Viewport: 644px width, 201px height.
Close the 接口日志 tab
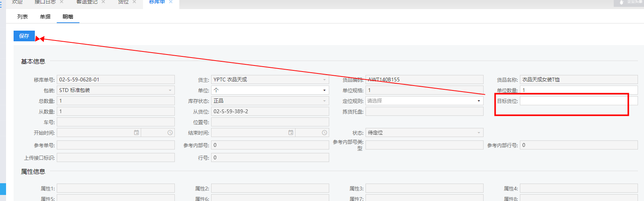point(62,2)
